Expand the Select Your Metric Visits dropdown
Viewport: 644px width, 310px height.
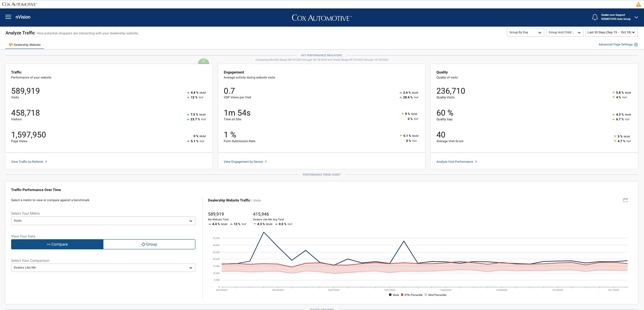[103, 221]
